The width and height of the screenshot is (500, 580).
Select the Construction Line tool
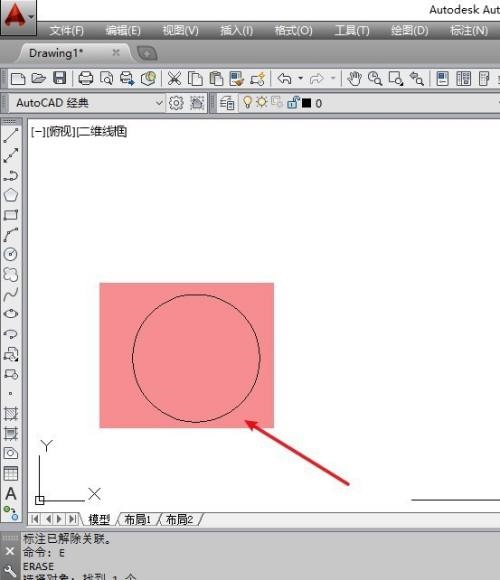pyautogui.click(x=11, y=155)
